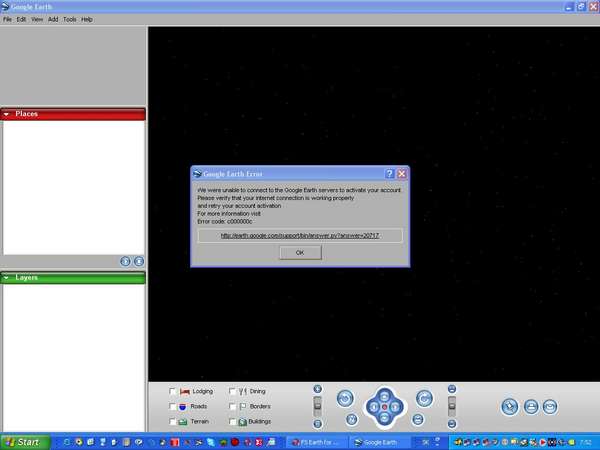Enable the Lodging layer checkbox
Viewport: 600px width, 450px height.
coord(173,391)
